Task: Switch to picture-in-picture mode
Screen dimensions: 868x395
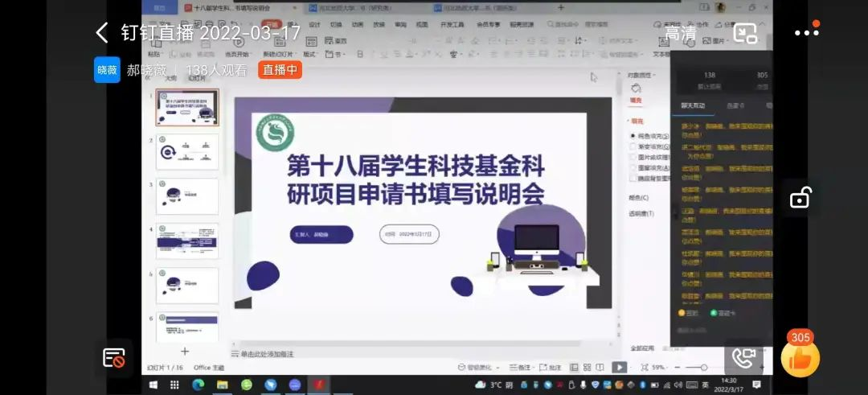Action: (x=745, y=33)
